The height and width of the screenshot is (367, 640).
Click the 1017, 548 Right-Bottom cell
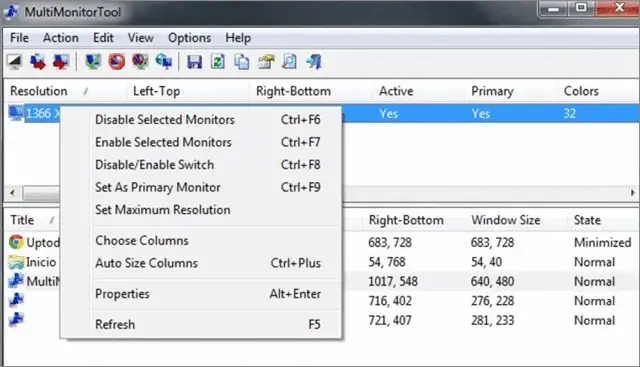(393, 281)
